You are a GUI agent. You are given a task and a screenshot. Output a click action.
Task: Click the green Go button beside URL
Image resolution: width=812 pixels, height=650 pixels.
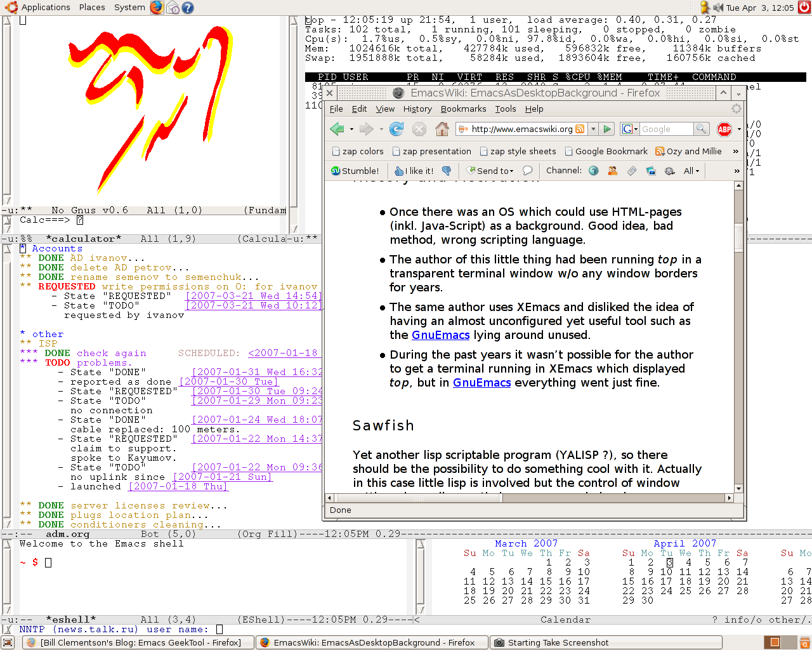click(x=607, y=129)
